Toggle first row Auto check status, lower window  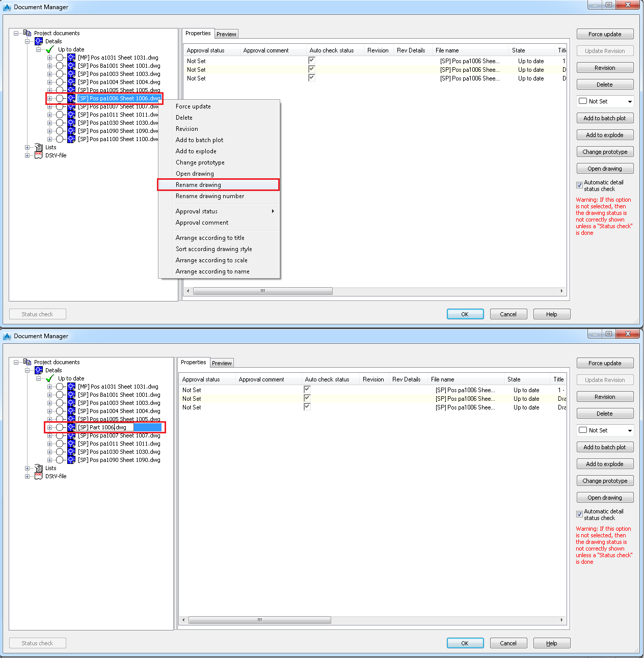pyautogui.click(x=307, y=389)
